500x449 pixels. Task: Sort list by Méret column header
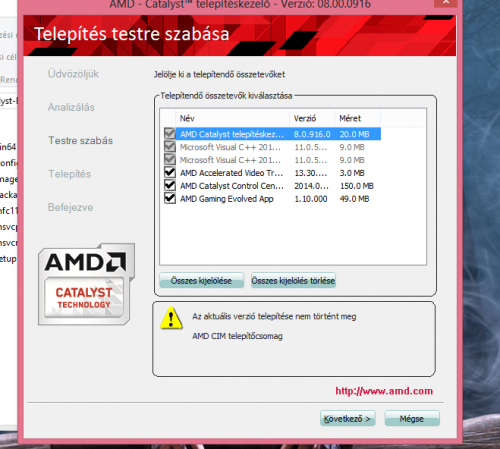(357, 118)
